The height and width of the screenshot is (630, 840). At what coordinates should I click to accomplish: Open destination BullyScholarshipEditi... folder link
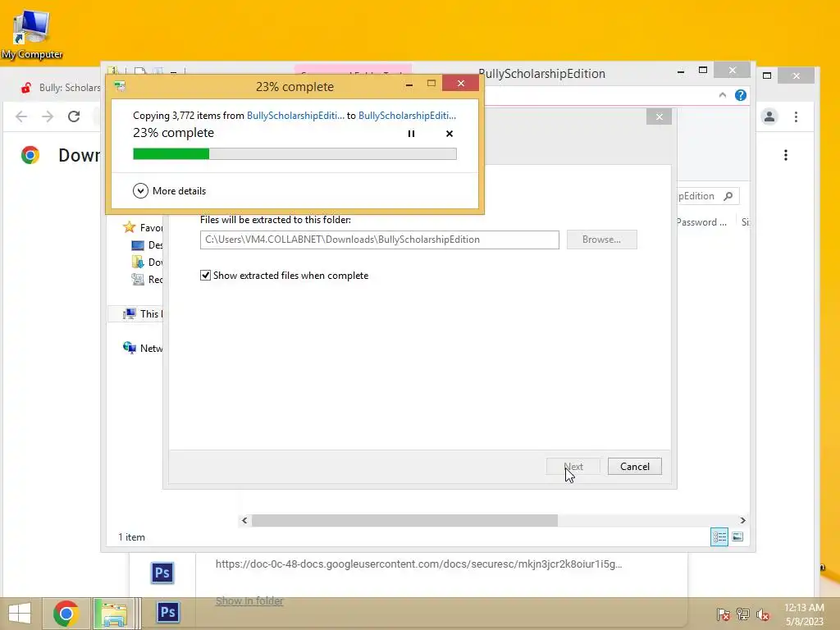407,115
